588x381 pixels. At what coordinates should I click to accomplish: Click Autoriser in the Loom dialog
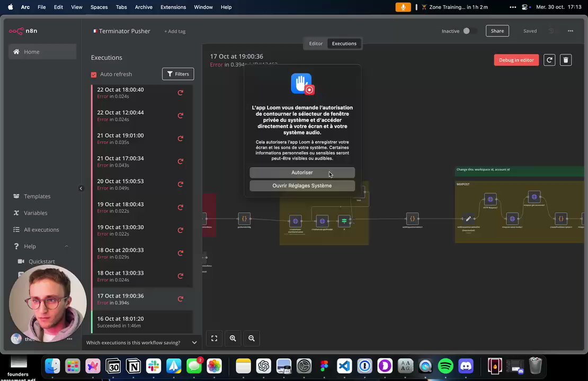click(x=302, y=173)
